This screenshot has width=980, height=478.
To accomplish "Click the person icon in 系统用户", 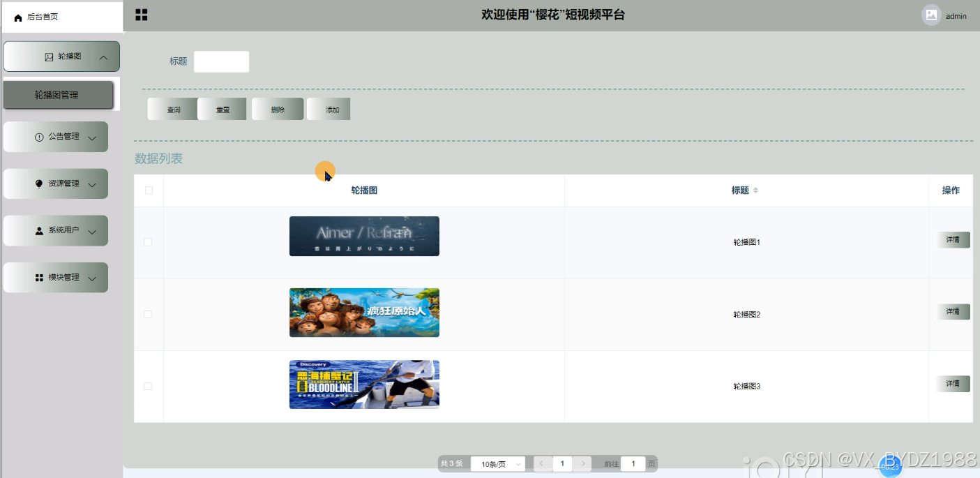I will point(39,230).
